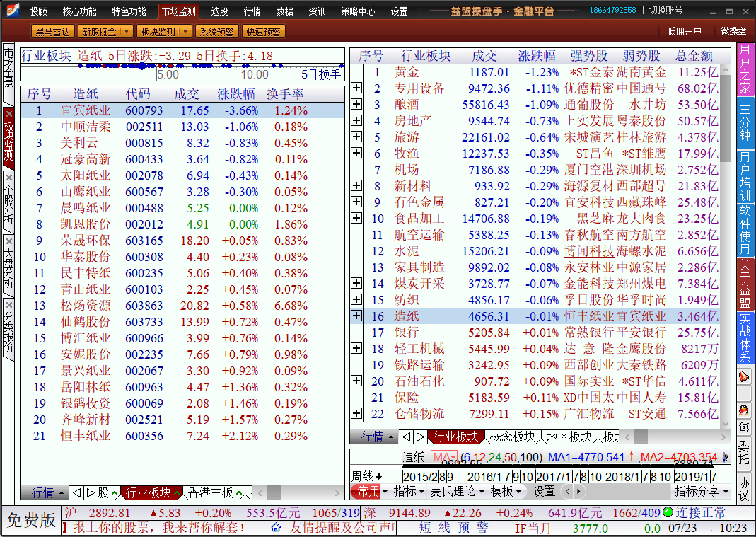Image resolution: width=756 pixels, height=537 pixels.
Task: Expand the 有色金属 sector row
Action: pyautogui.click(x=356, y=202)
